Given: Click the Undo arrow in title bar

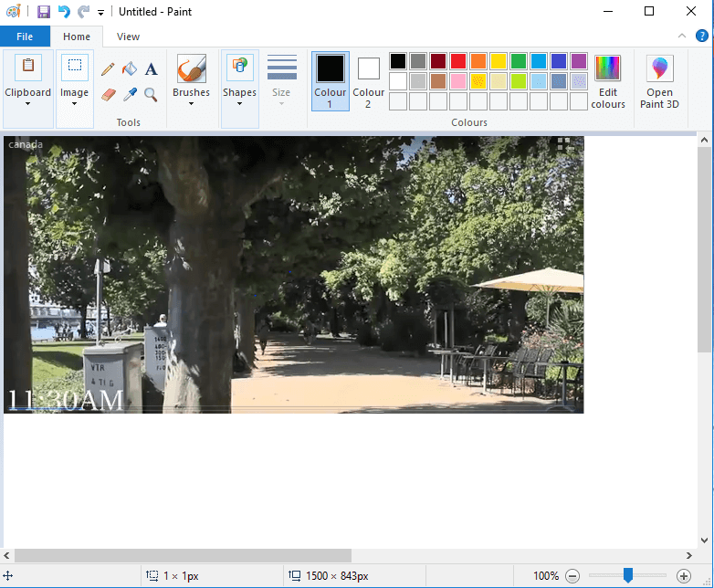Looking at the screenshot, I should click(x=64, y=12).
